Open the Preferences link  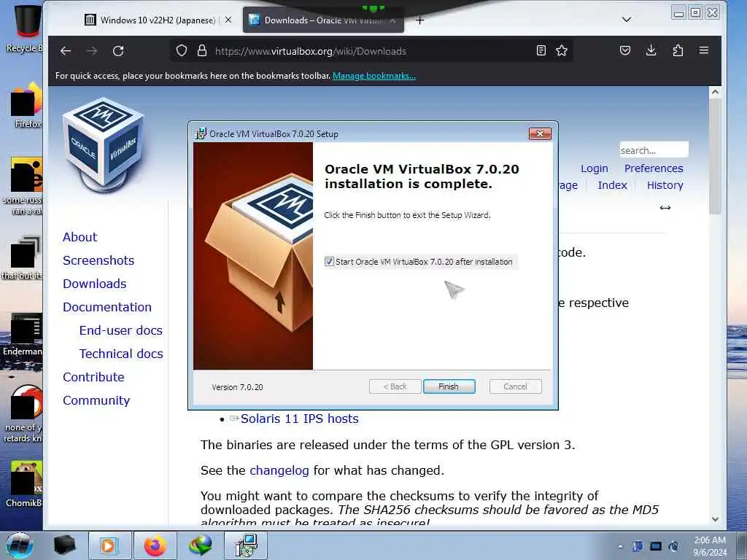[x=654, y=168]
